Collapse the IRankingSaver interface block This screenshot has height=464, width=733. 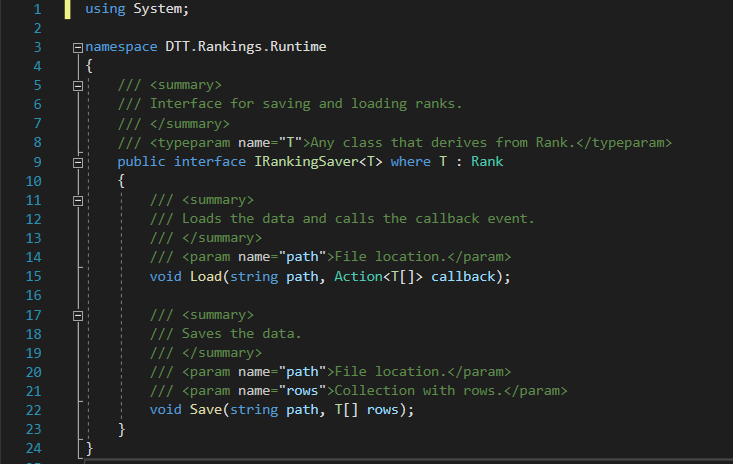pyautogui.click(x=78, y=162)
